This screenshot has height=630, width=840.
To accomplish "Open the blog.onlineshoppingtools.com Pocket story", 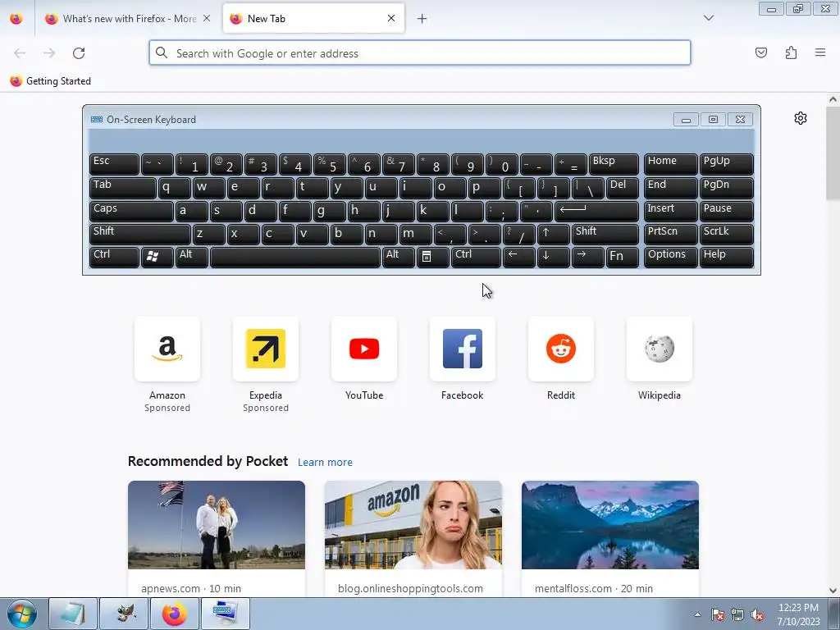I will tap(413, 538).
